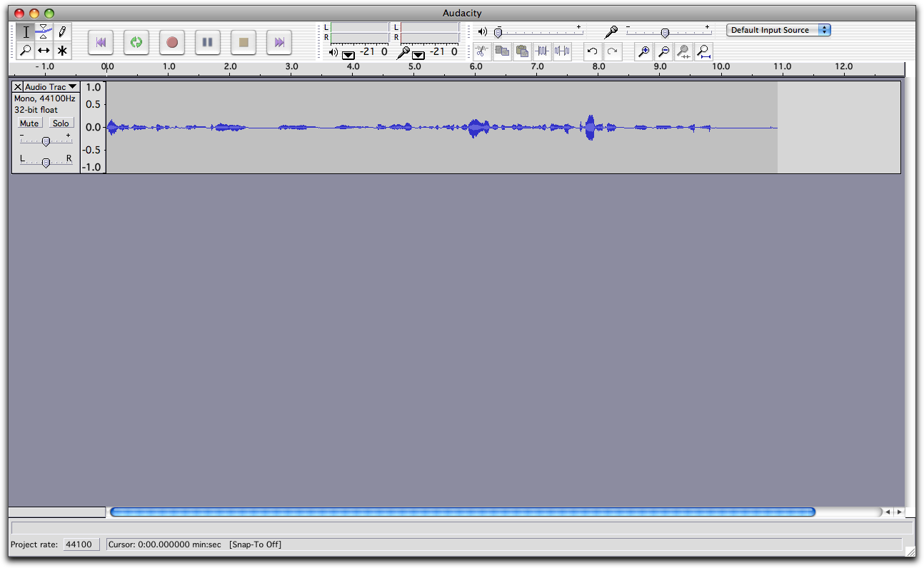
Task: Activate the Zoom tool
Action: coord(26,51)
